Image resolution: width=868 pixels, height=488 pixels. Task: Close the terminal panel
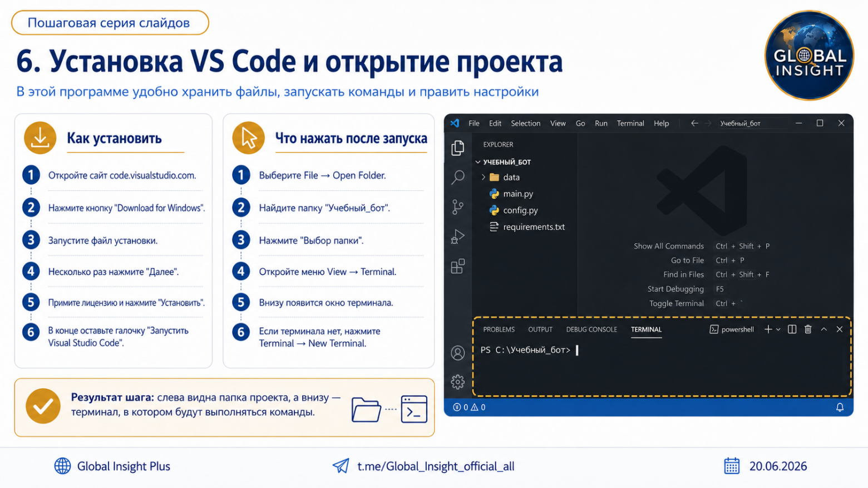pyautogui.click(x=840, y=329)
